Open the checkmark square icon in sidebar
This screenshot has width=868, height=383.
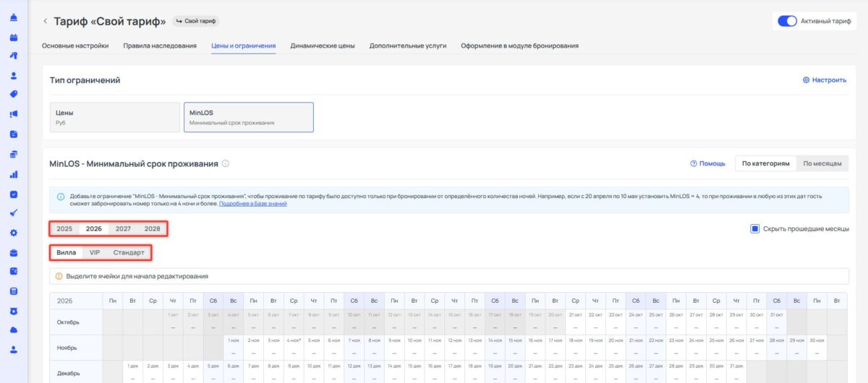pos(14,194)
